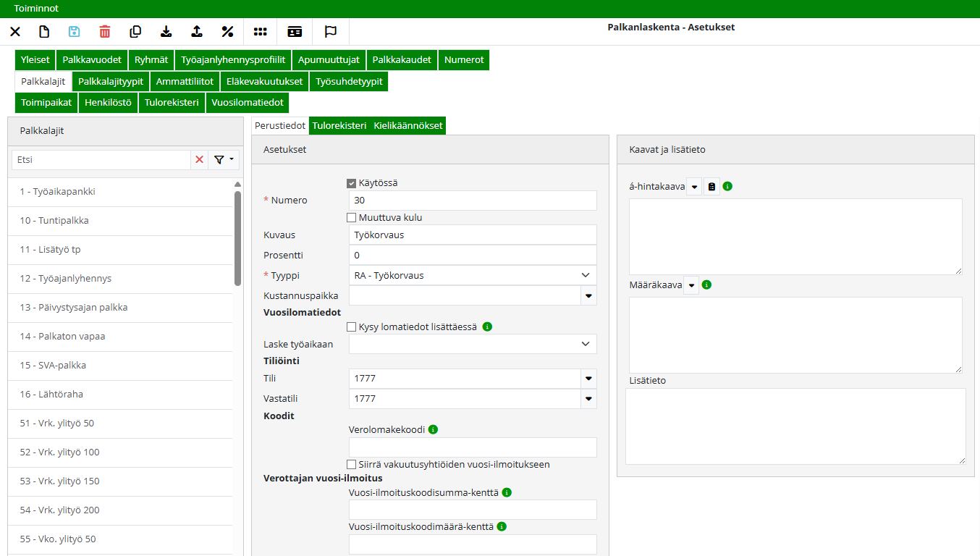Screen dimensions: 980x556
Task: Click info icon next to Verolomakekoodi
Action: 433,429
